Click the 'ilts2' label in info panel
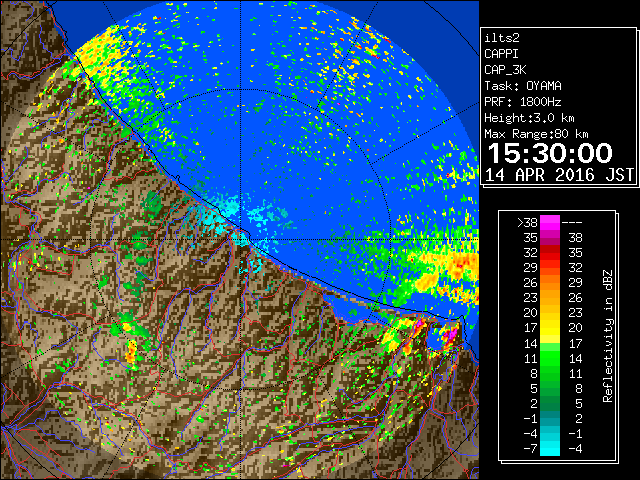Screen dimensions: 640x480 pyautogui.click(x=502, y=38)
